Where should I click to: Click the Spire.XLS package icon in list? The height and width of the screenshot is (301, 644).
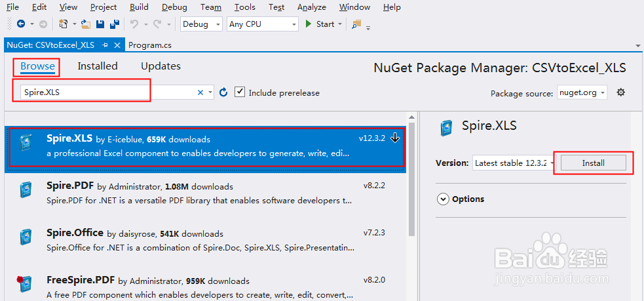click(25, 142)
